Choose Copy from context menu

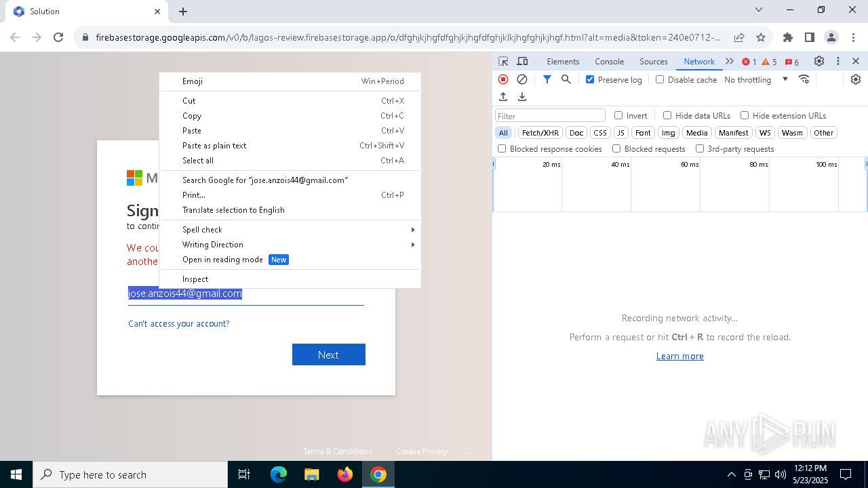tap(290, 116)
